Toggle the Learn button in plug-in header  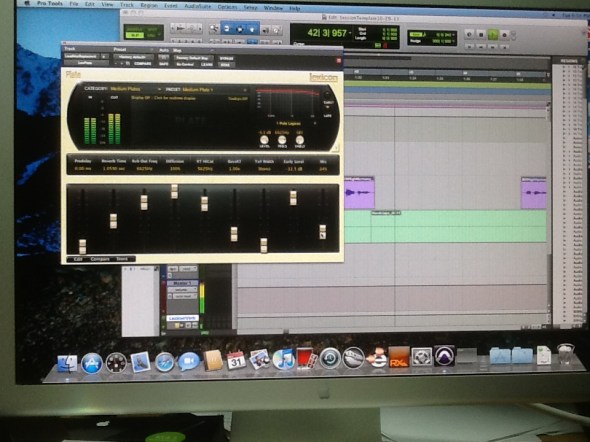[x=207, y=65]
